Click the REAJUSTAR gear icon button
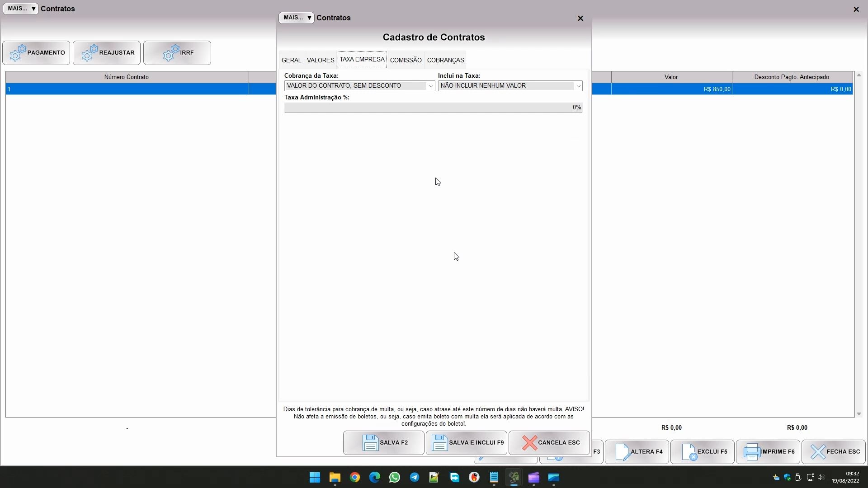 click(90, 53)
